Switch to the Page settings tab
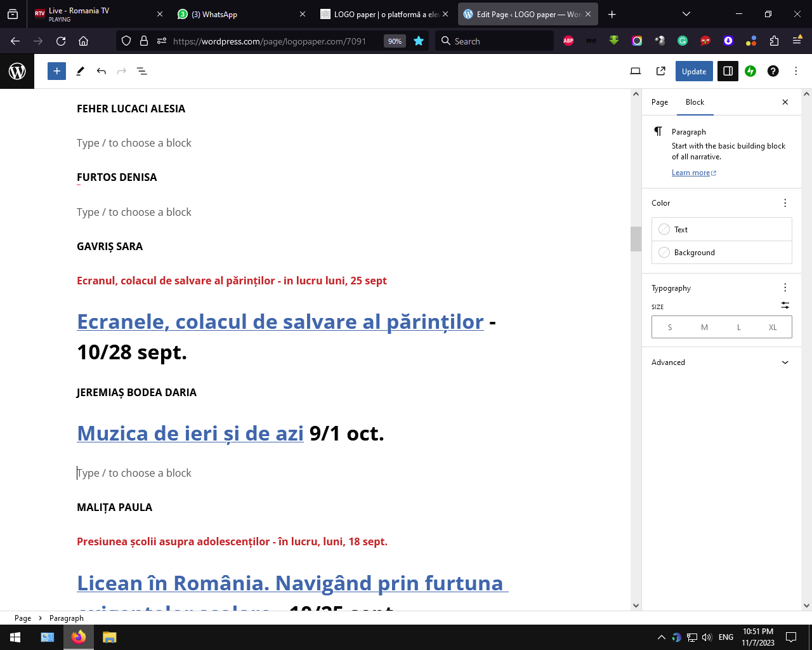The width and height of the screenshot is (812, 650). 660,102
